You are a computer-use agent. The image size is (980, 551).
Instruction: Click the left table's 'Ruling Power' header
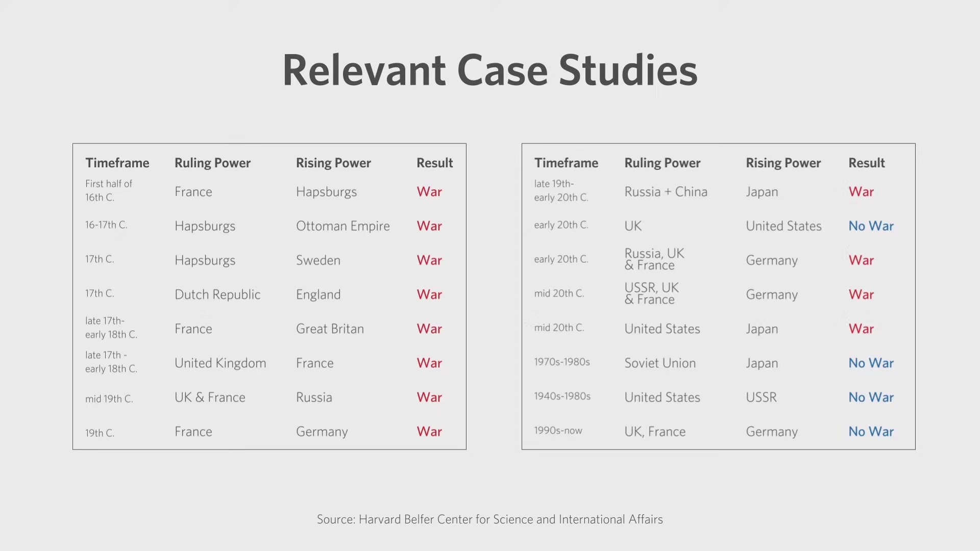pyautogui.click(x=212, y=163)
